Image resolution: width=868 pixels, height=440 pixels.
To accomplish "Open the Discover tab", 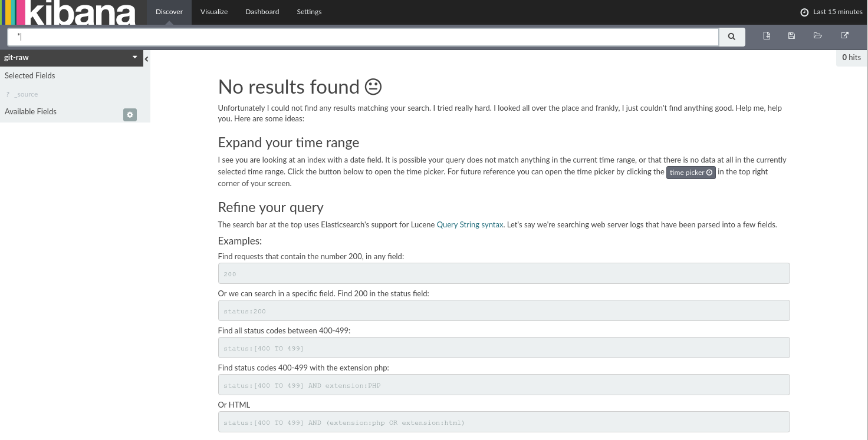I will click(169, 12).
